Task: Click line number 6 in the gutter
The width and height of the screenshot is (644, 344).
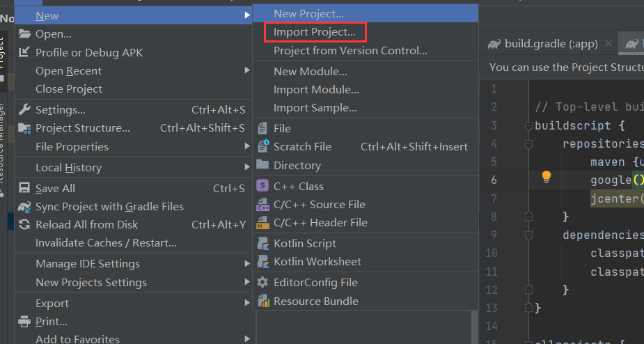Action: [x=494, y=180]
